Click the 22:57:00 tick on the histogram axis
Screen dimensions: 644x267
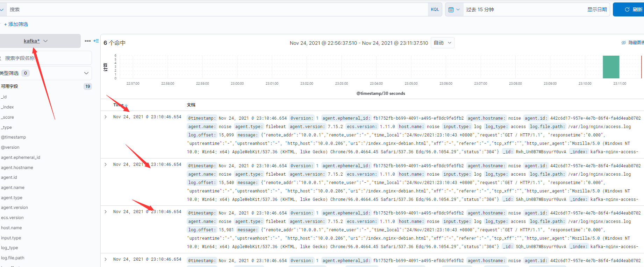click(133, 84)
